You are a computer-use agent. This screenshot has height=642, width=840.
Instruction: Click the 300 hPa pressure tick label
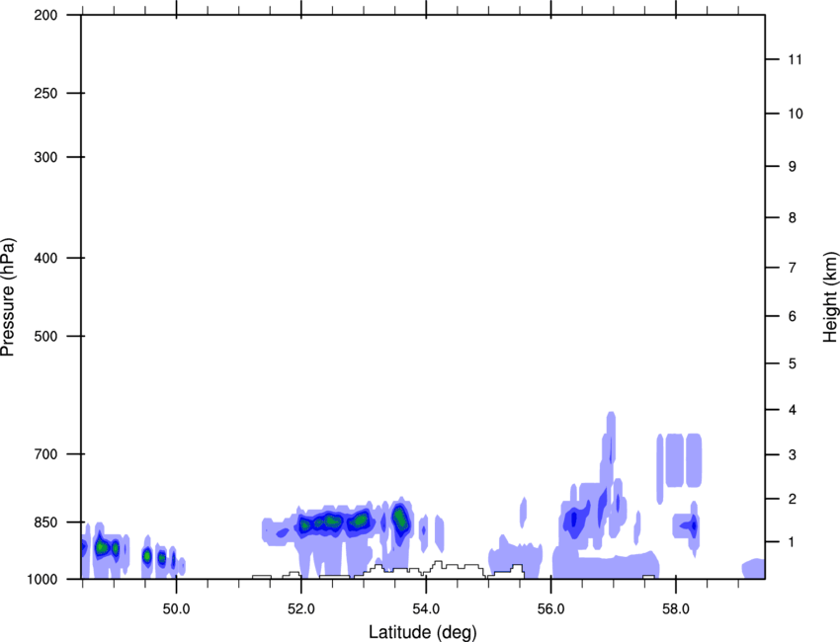click(45, 157)
